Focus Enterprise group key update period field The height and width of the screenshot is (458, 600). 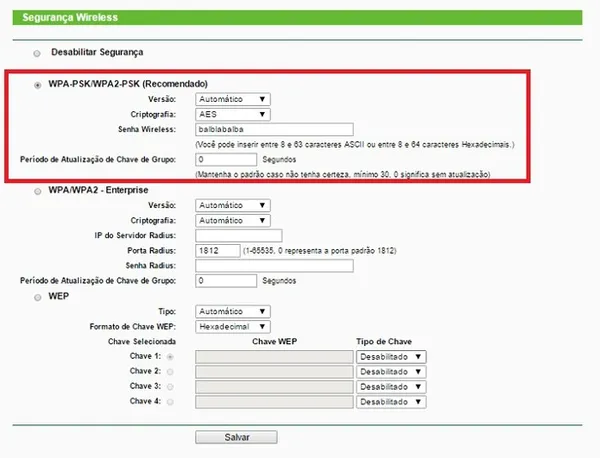(226, 281)
